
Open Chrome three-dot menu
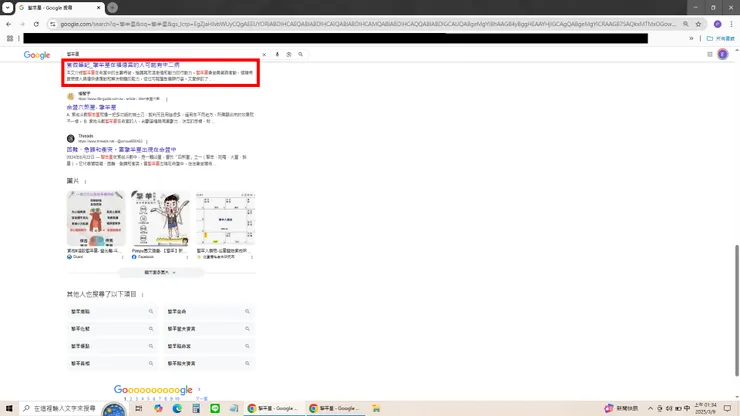click(732, 24)
